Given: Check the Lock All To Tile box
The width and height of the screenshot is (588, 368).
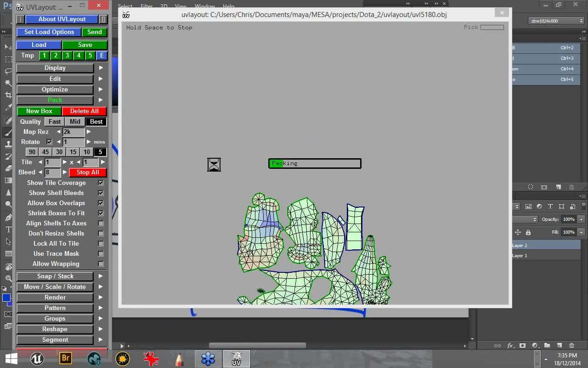Looking at the screenshot, I should (x=101, y=243).
